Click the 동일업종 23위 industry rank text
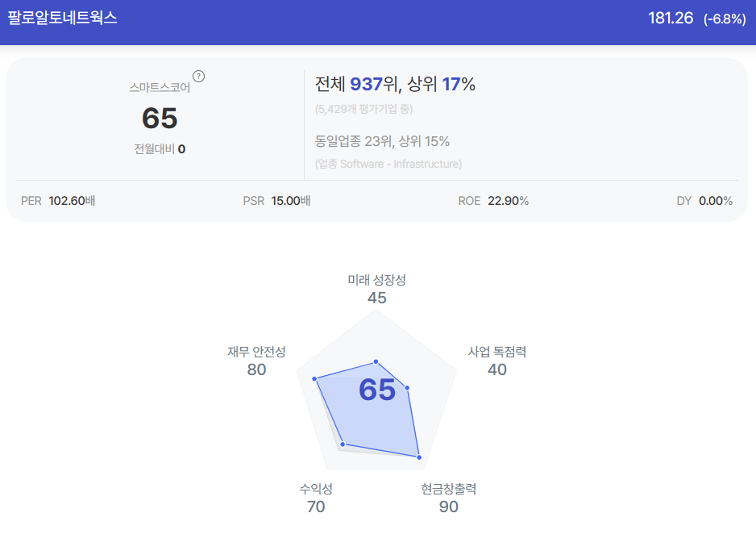 pyautogui.click(x=355, y=141)
